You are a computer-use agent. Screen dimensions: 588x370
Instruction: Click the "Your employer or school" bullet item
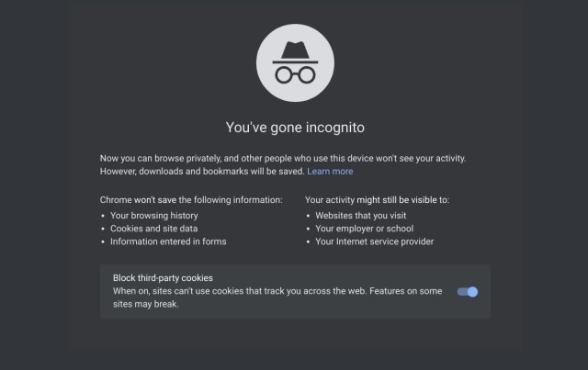point(364,229)
